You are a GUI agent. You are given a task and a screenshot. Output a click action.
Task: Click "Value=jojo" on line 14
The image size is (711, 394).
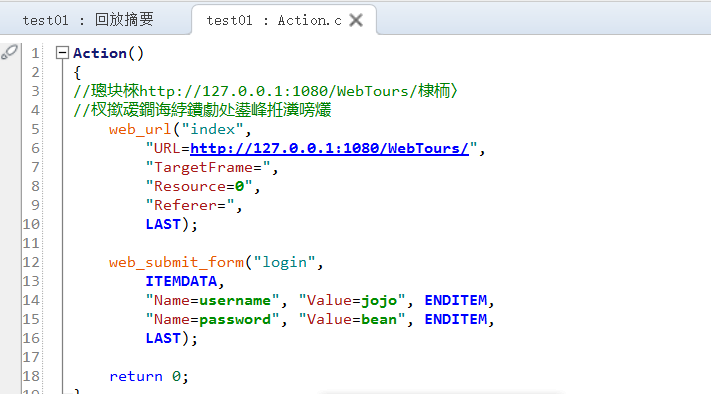352,301
